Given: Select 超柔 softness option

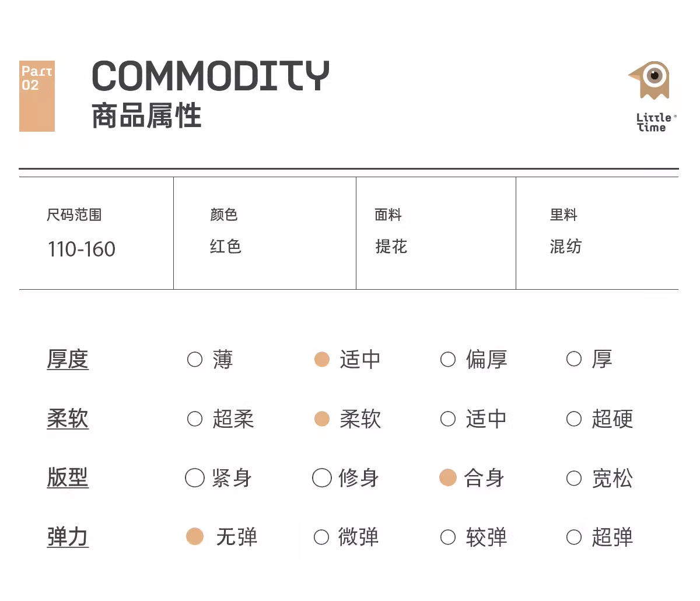Looking at the screenshot, I should (195, 419).
